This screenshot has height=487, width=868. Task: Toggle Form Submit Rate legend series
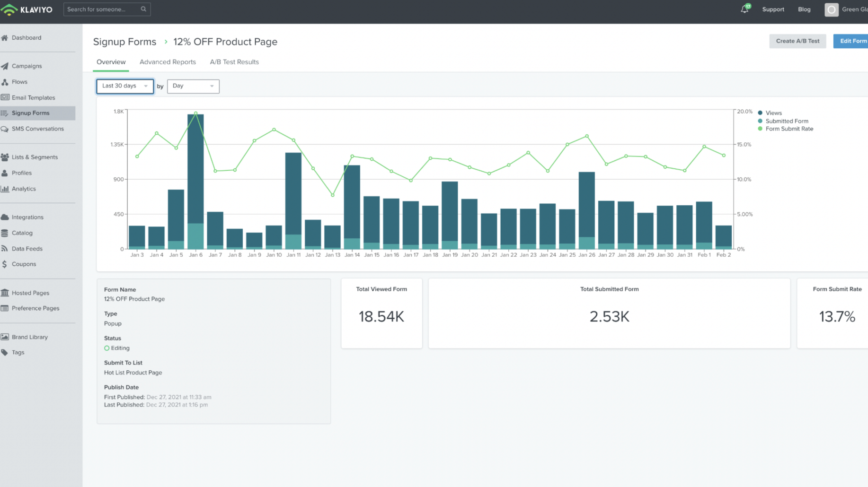(x=788, y=129)
